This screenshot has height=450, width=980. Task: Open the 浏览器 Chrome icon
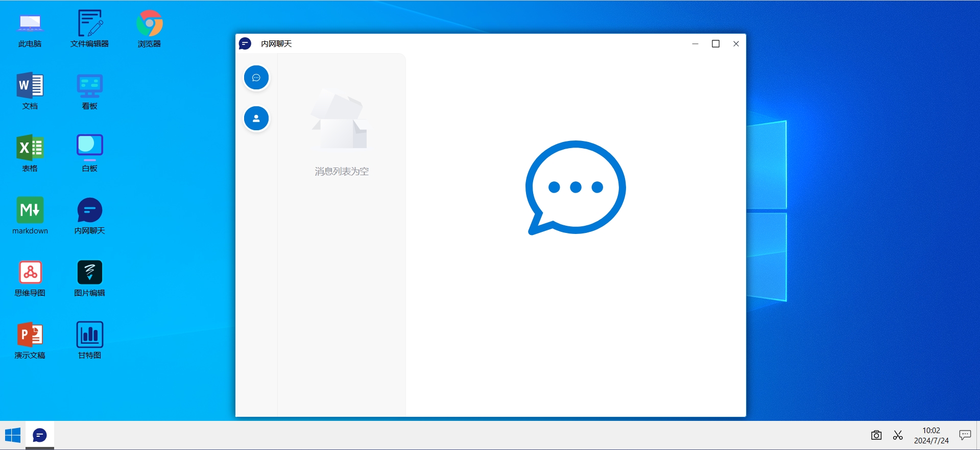(x=149, y=30)
